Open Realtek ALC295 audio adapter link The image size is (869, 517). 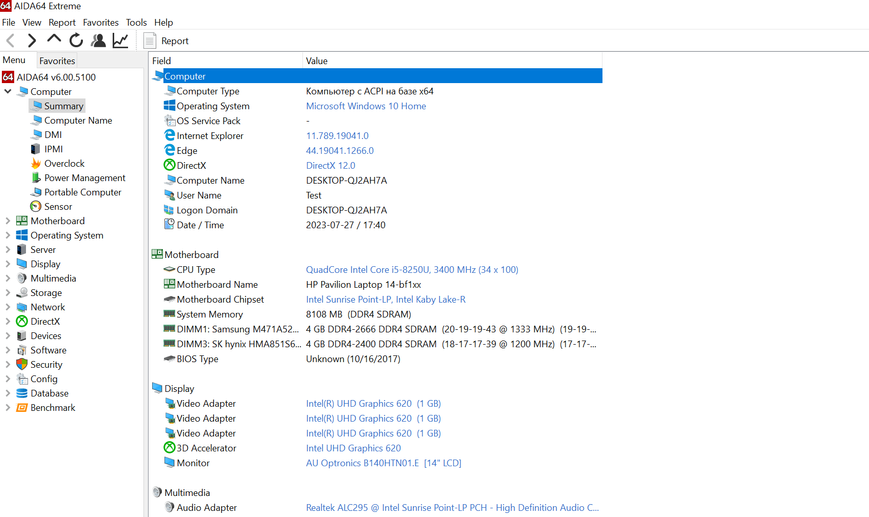click(452, 508)
